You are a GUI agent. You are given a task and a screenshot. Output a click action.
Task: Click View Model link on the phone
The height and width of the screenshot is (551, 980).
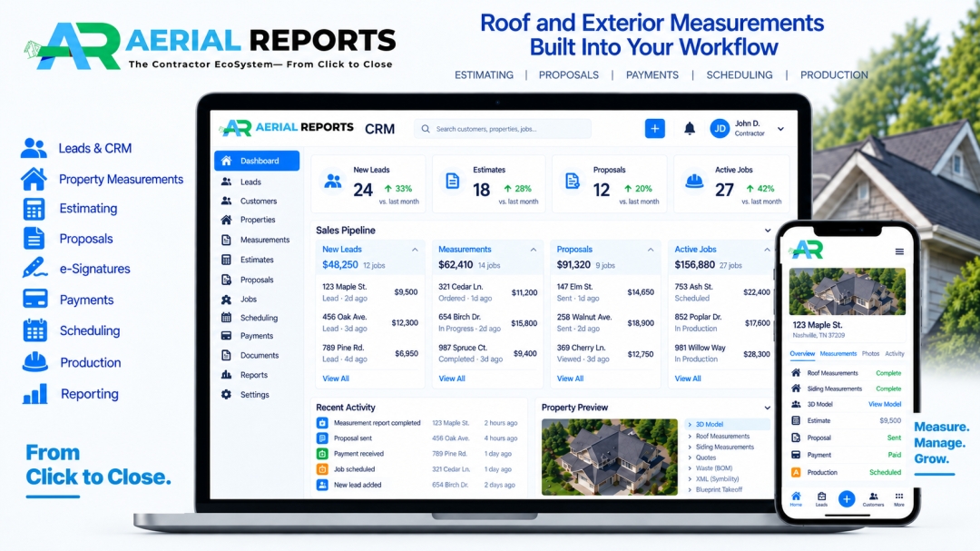[x=885, y=404]
